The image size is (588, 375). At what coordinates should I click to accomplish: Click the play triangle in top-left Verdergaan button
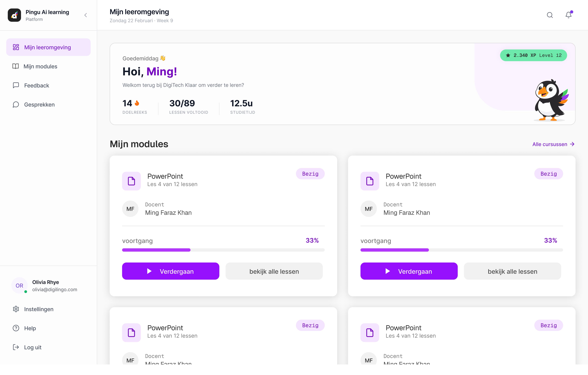click(x=149, y=271)
